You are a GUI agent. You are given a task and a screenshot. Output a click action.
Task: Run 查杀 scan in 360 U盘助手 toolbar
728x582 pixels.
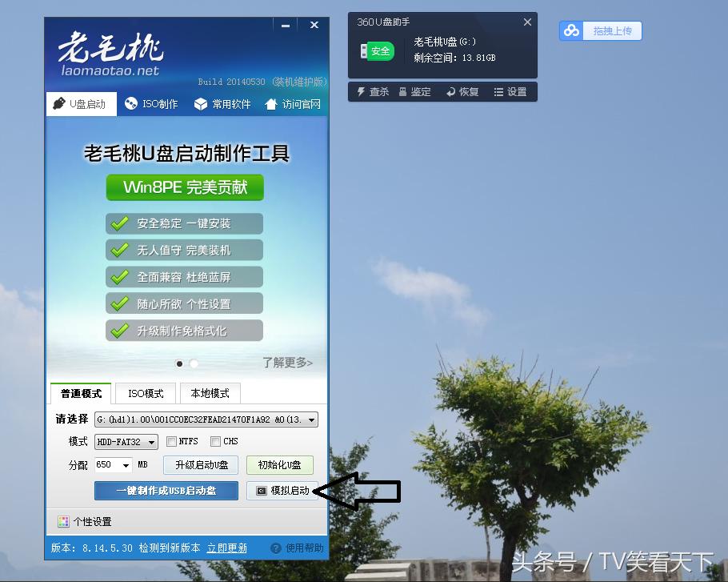pyautogui.click(x=373, y=91)
